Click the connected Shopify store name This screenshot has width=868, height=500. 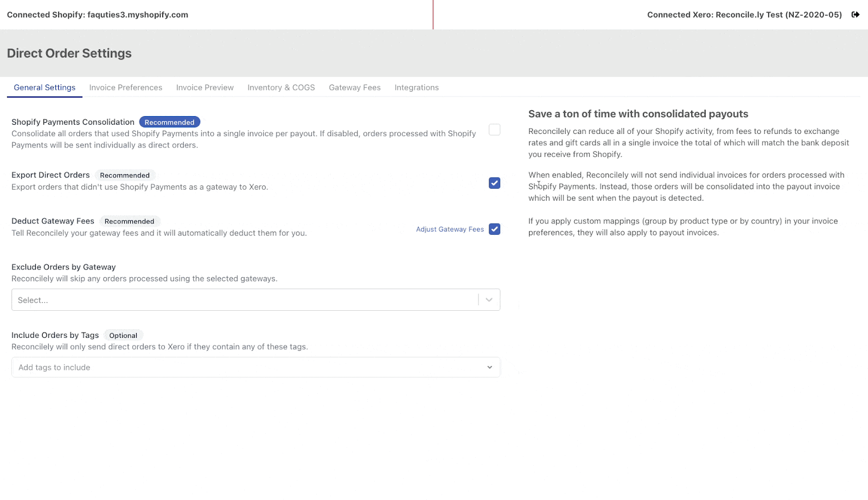coord(97,15)
